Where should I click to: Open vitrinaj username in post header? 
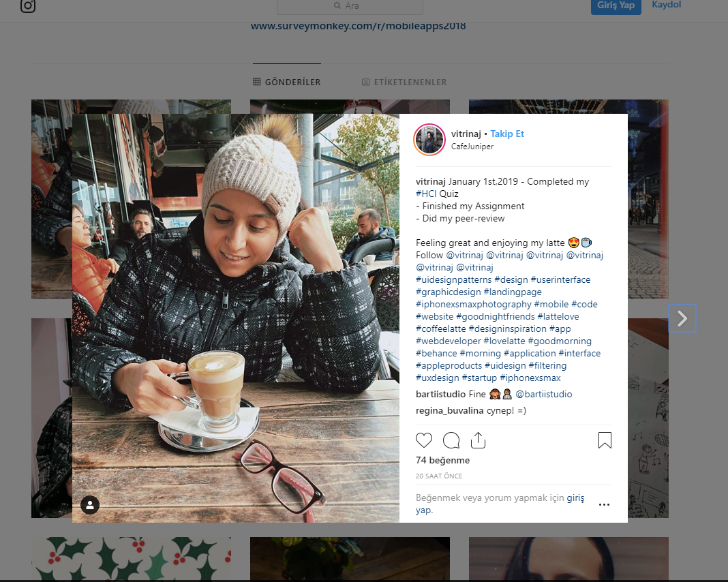click(466, 134)
